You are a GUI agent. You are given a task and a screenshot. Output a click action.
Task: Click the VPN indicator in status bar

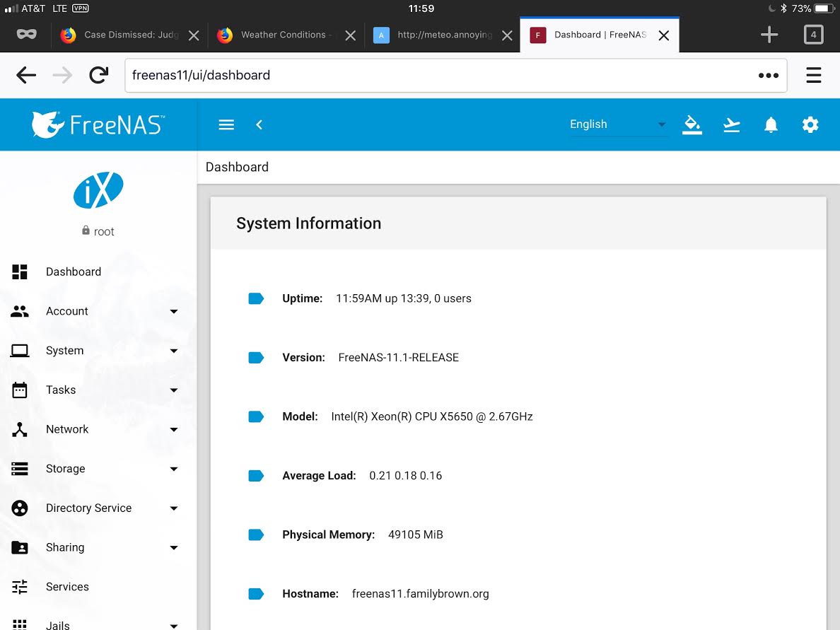tap(81, 8)
